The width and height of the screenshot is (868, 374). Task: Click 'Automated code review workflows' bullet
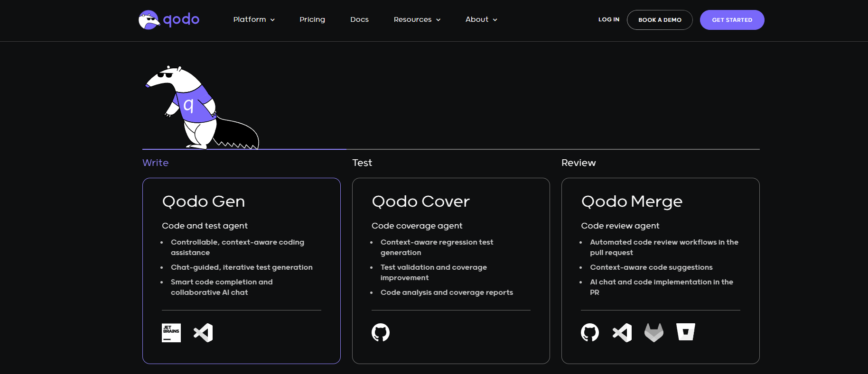(x=664, y=247)
